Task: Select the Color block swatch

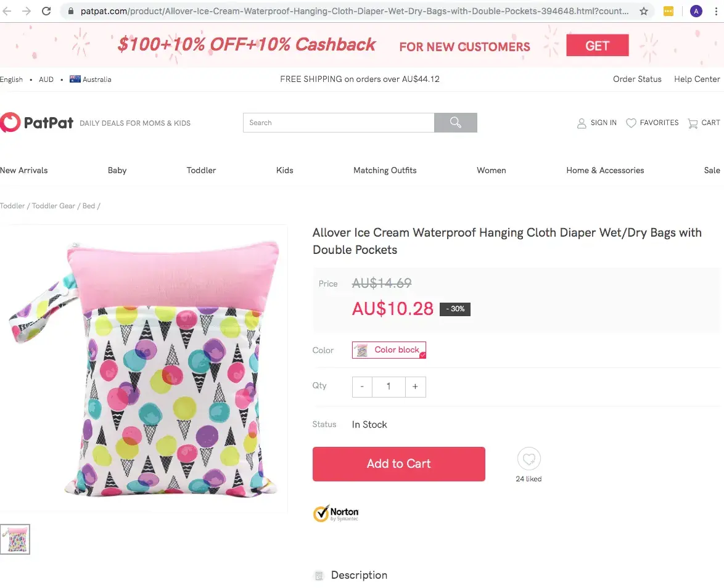Action: (x=389, y=350)
